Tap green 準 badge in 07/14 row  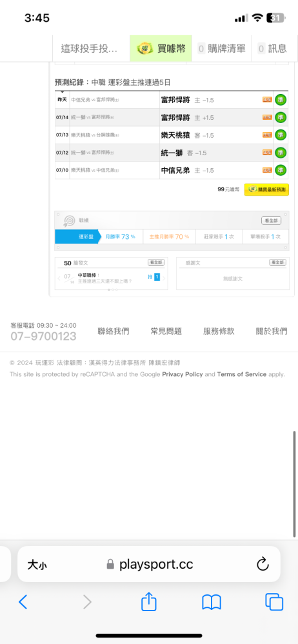click(x=281, y=117)
